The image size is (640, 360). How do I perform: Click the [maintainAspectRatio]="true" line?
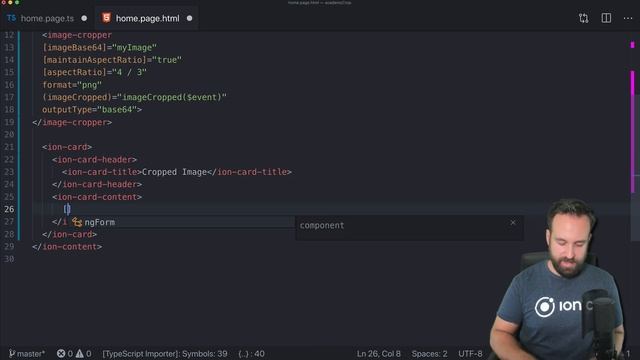112,60
